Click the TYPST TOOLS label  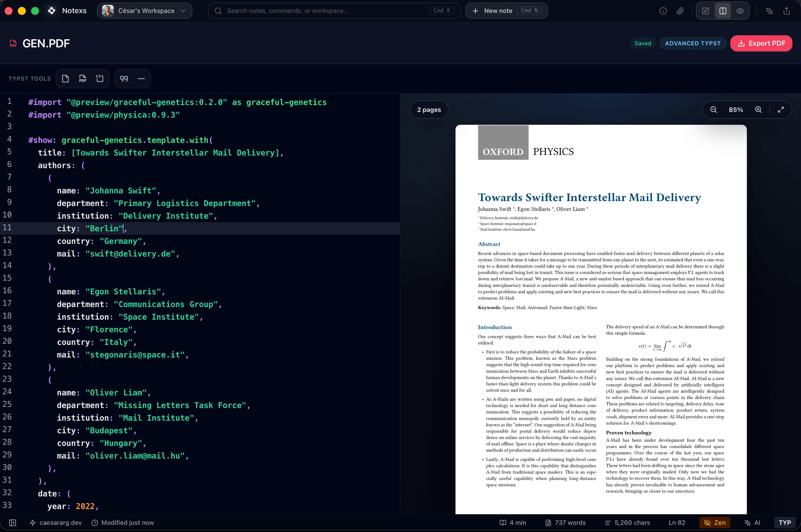pos(30,79)
